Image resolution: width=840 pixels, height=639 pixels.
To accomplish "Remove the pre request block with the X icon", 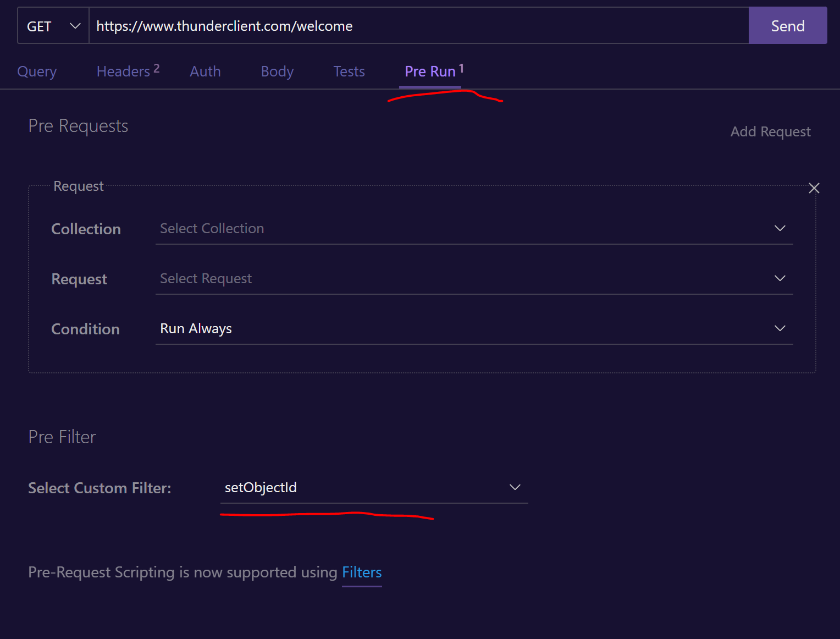I will click(x=814, y=188).
